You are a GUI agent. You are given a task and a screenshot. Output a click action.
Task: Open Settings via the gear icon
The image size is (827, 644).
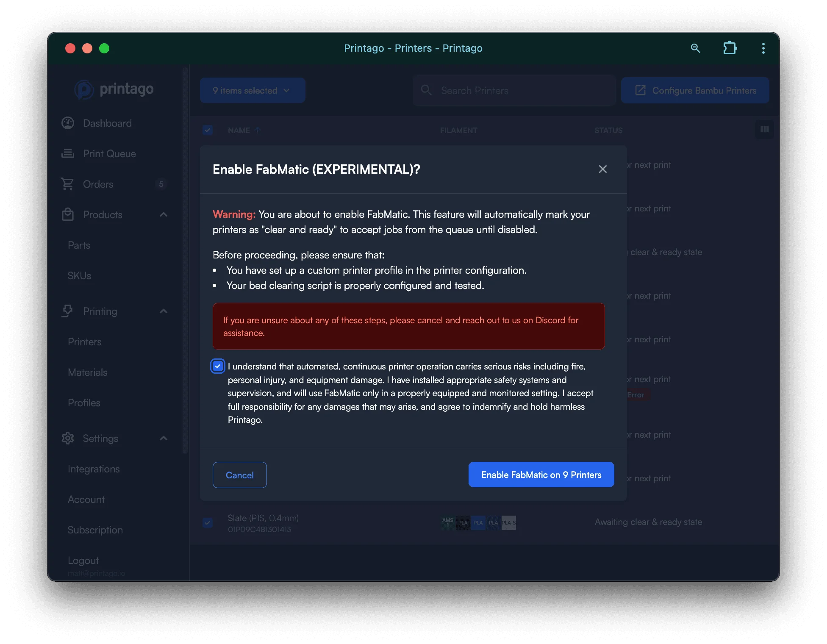click(x=68, y=438)
